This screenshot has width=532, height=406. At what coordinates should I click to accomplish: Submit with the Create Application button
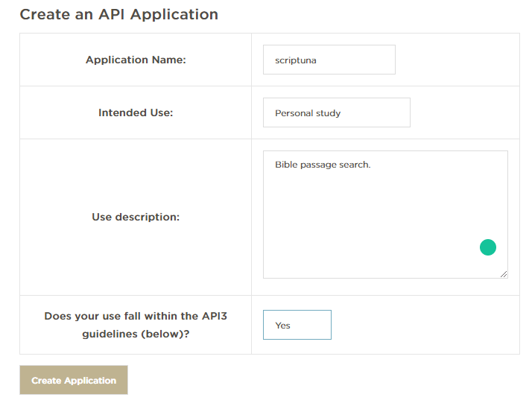[x=74, y=380]
